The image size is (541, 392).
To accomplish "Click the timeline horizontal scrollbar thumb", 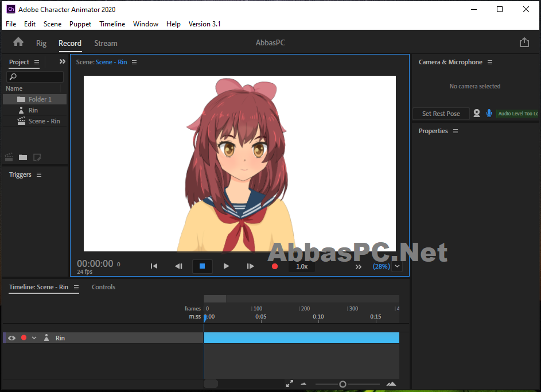I will coord(211,384).
